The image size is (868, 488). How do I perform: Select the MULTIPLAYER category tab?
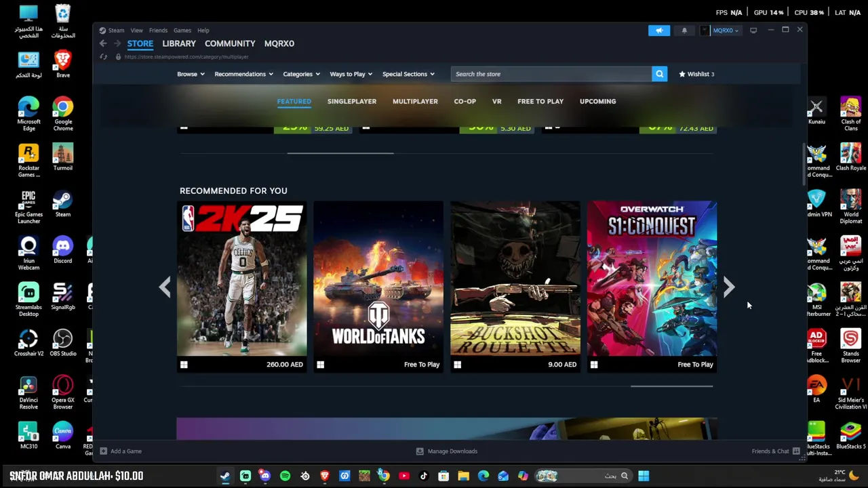coord(415,101)
